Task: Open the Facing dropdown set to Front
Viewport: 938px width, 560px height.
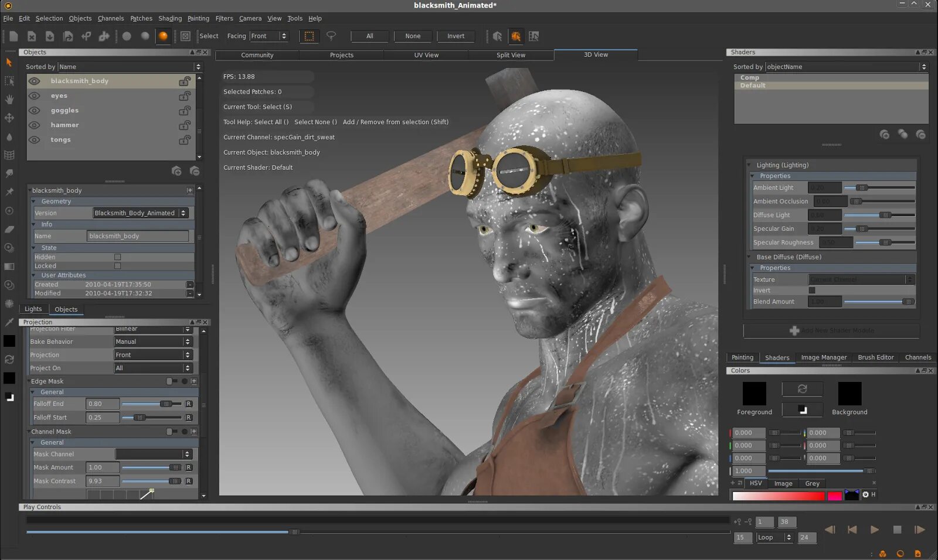Action: point(269,36)
